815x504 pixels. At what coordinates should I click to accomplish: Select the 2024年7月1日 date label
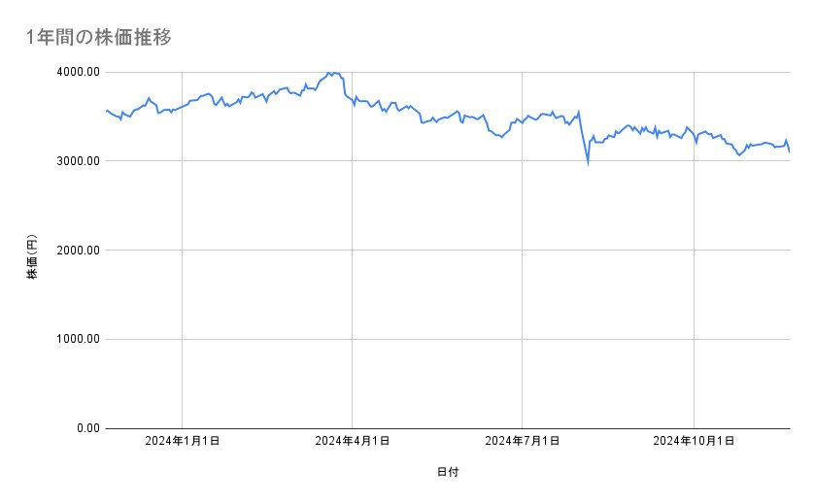click(x=522, y=441)
